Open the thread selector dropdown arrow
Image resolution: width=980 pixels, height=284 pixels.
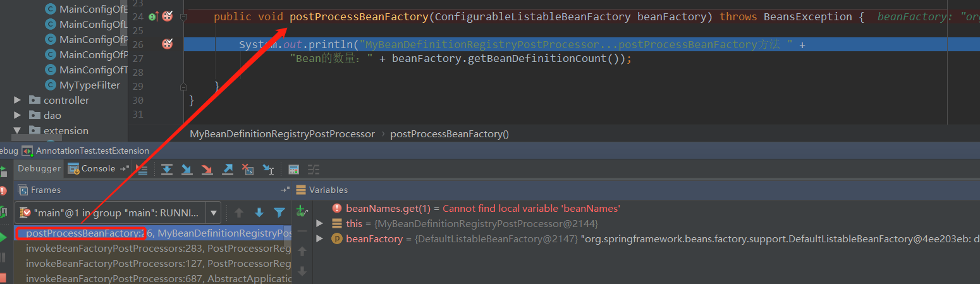(213, 213)
